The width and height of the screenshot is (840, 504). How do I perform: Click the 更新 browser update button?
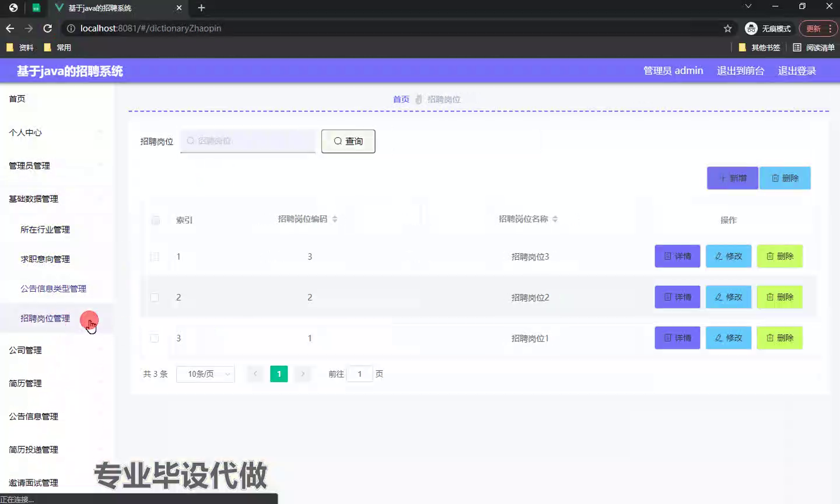pyautogui.click(x=814, y=28)
